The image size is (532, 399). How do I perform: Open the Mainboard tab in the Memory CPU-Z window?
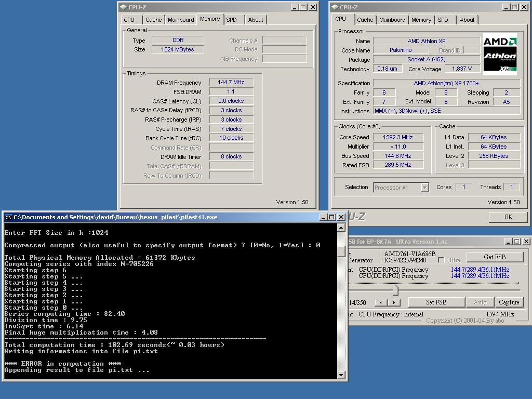pos(181,20)
